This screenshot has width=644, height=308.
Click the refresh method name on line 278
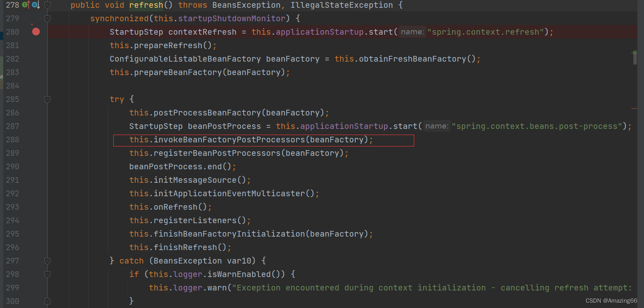[x=146, y=5]
